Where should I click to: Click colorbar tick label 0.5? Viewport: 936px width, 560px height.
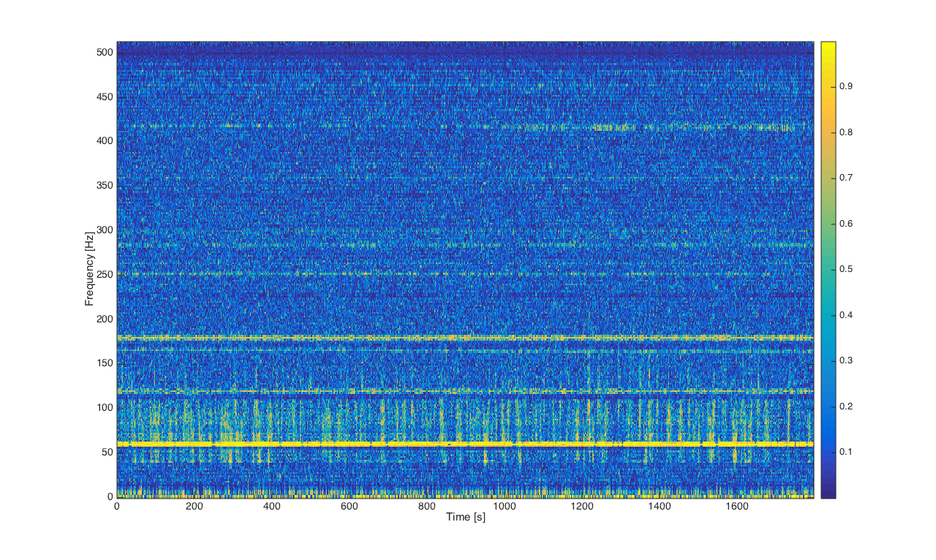pyautogui.click(x=847, y=269)
